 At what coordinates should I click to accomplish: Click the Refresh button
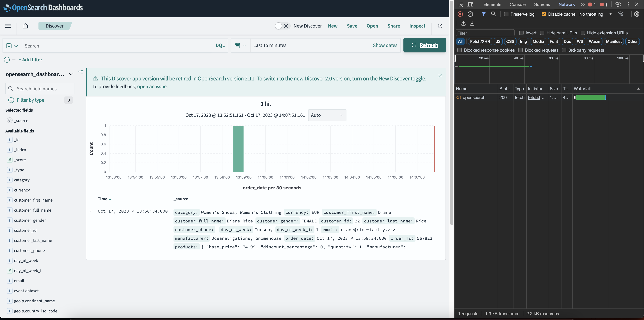click(x=424, y=45)
